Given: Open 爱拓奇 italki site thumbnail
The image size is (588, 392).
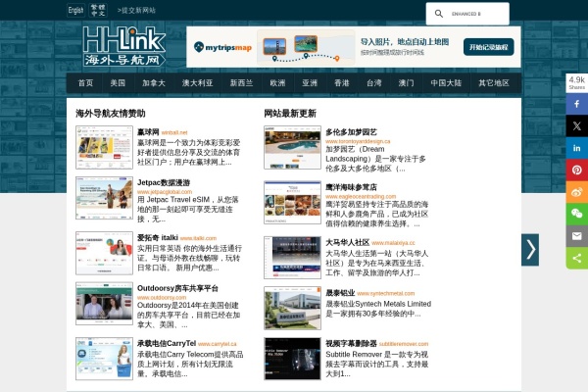Looking at the screenshot, I should 104,253.
